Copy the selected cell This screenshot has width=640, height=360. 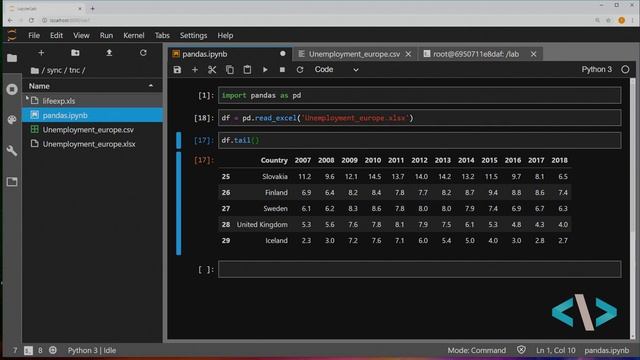pyautogui.click(x=230, y=70)
